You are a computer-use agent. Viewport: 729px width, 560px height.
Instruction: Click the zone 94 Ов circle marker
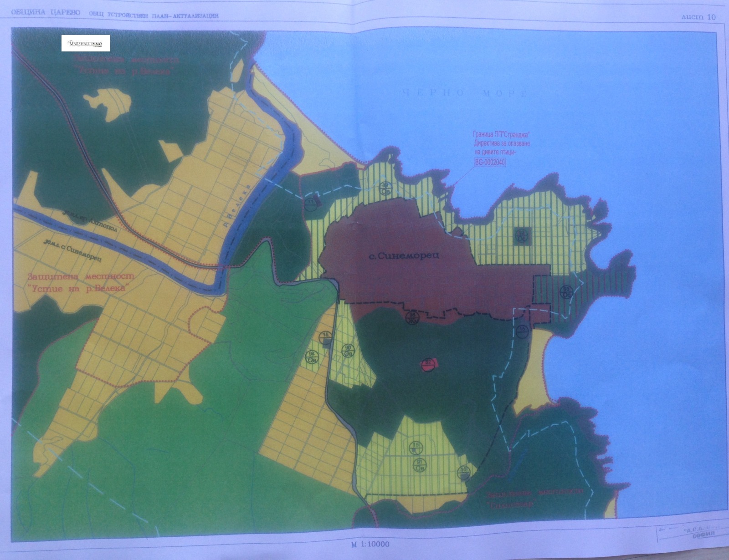(313, 357)
